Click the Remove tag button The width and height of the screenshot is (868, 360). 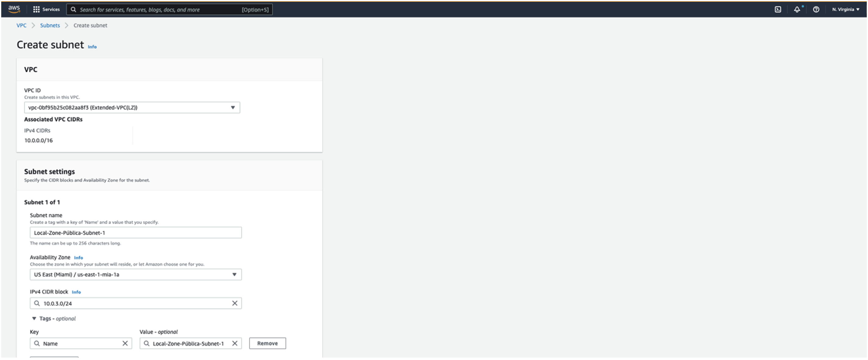click(267, 343)
